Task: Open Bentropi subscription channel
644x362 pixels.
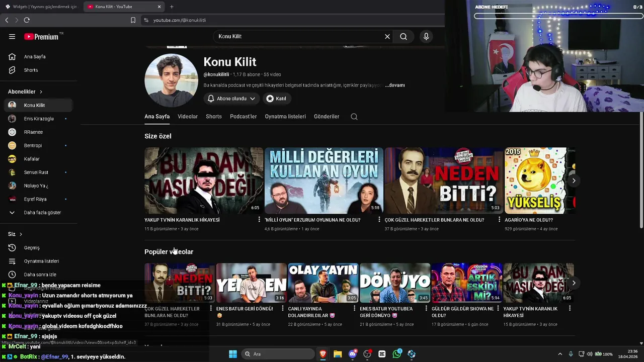Action: (39, 145)
